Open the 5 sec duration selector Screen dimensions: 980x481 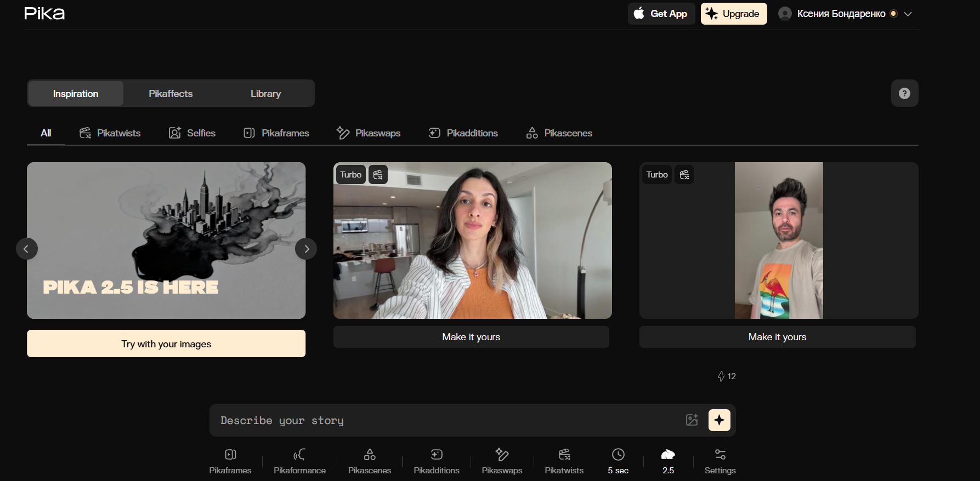(618, 461)
